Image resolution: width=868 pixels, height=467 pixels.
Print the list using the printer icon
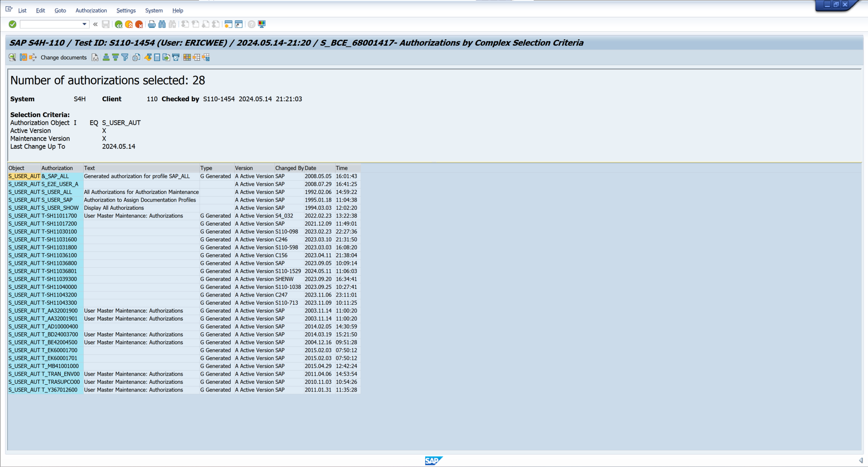[x=152, y=24]
